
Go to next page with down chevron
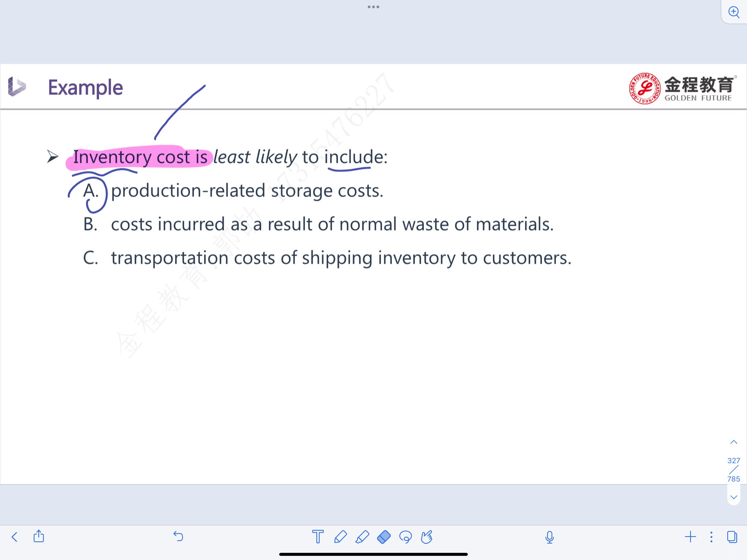pos(734,497)
